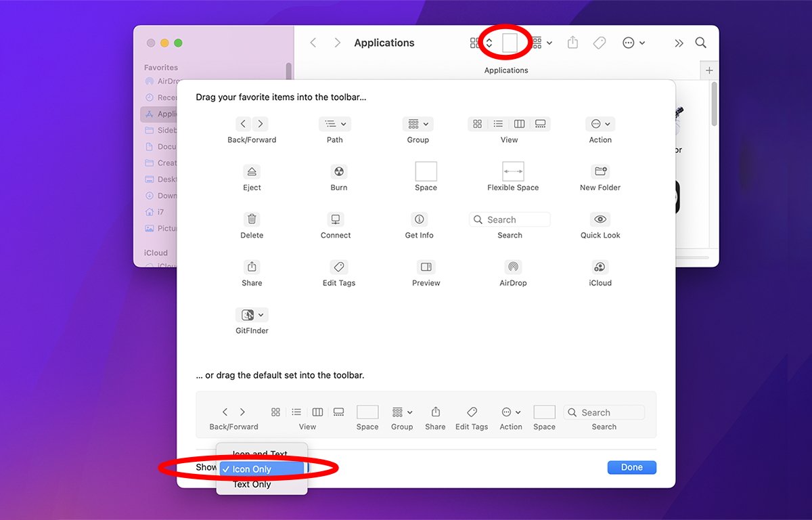Open the Path dropdown item
Image resolution: width=812 pixels, height=520 pixels.
[334, 124]
